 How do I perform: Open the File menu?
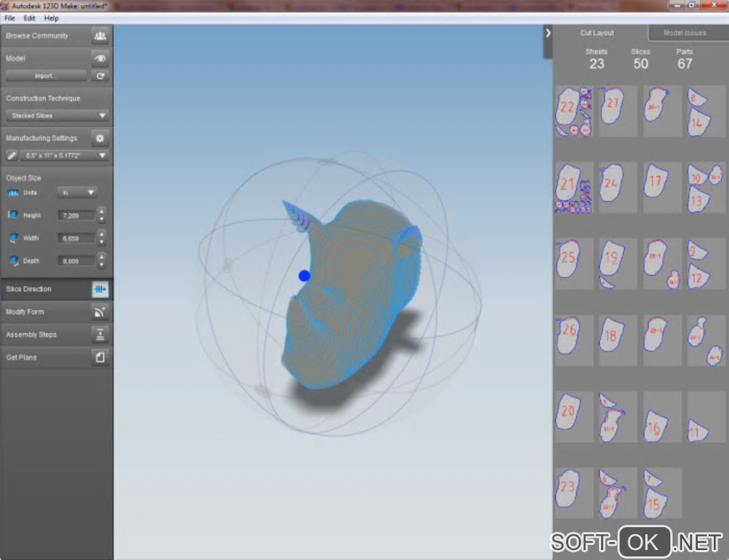coord(10,18)
